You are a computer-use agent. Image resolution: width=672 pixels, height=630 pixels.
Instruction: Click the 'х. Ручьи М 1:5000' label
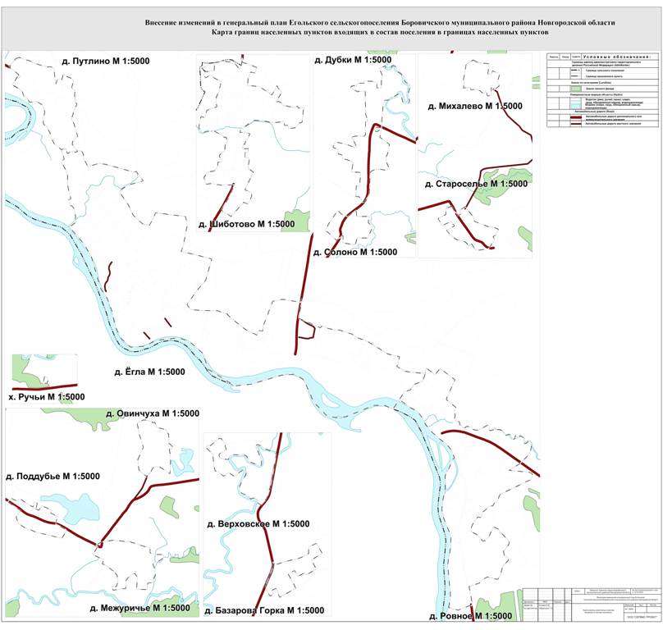pyautogui.click(x=47, y=397)
